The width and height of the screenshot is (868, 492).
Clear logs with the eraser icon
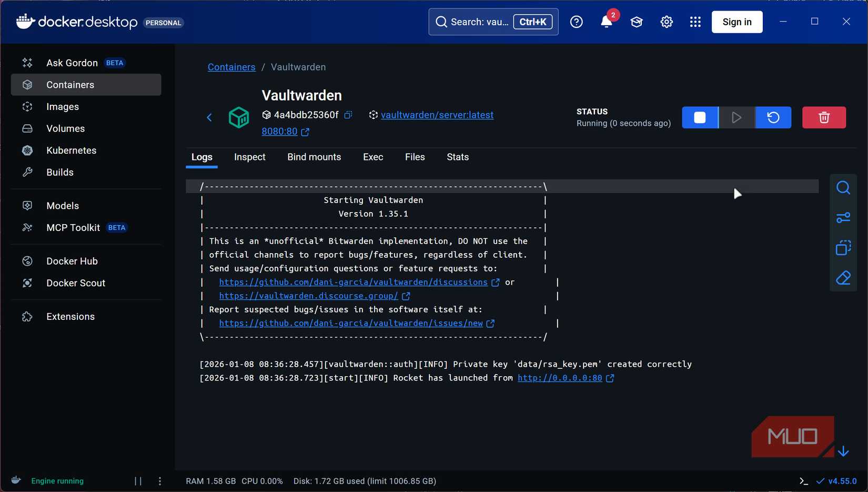point(843,278)
